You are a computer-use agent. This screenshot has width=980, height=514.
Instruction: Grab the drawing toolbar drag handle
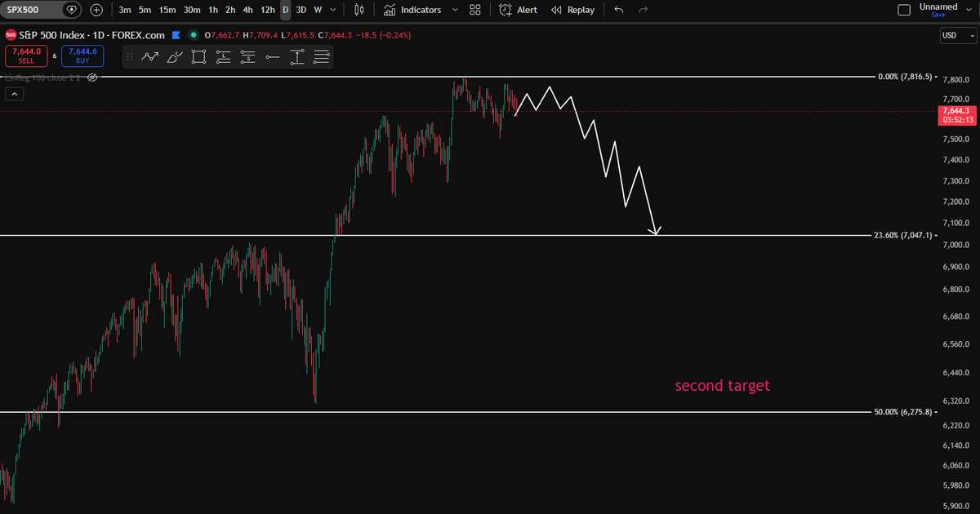(130, 56)
